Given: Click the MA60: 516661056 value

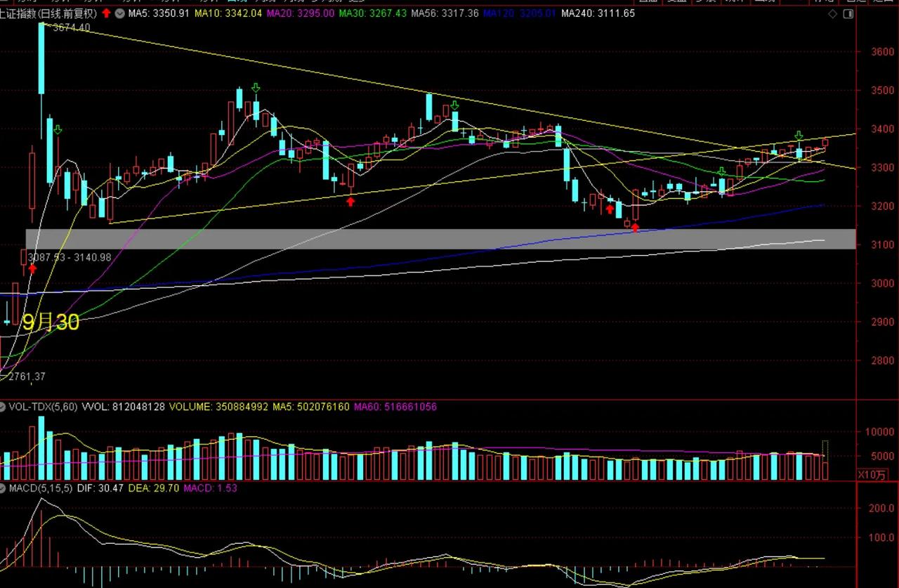Looking at the screenshot, I should [395, 407].
